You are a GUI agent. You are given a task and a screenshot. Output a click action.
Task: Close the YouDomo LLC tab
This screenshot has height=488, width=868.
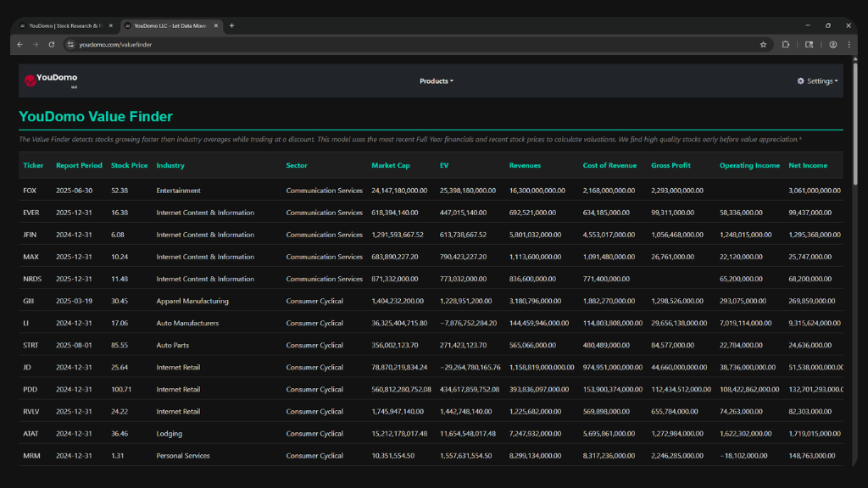216,25
